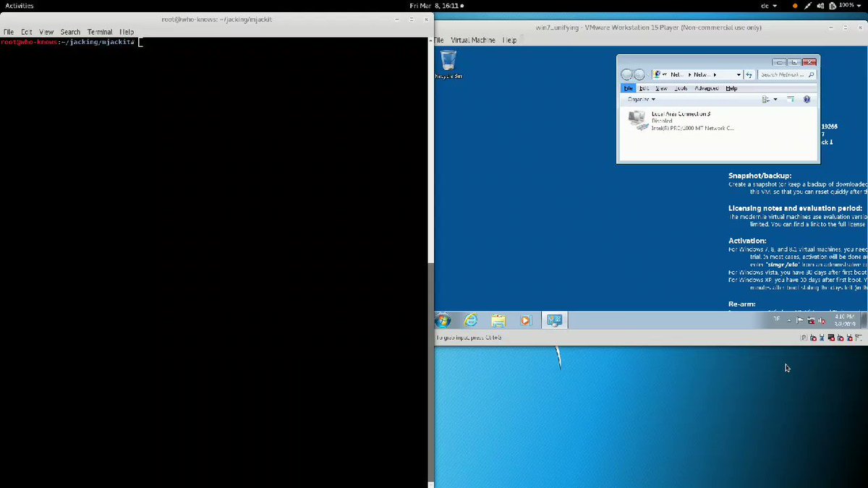Expand breadcrumb arrow after second Network item
868x488 pixels.
[x=715, y=74]
